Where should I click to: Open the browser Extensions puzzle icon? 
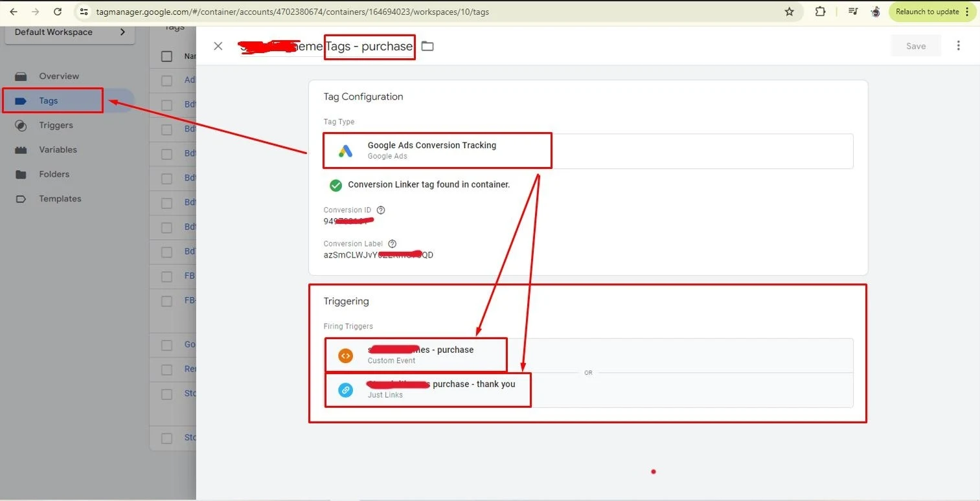820,12
